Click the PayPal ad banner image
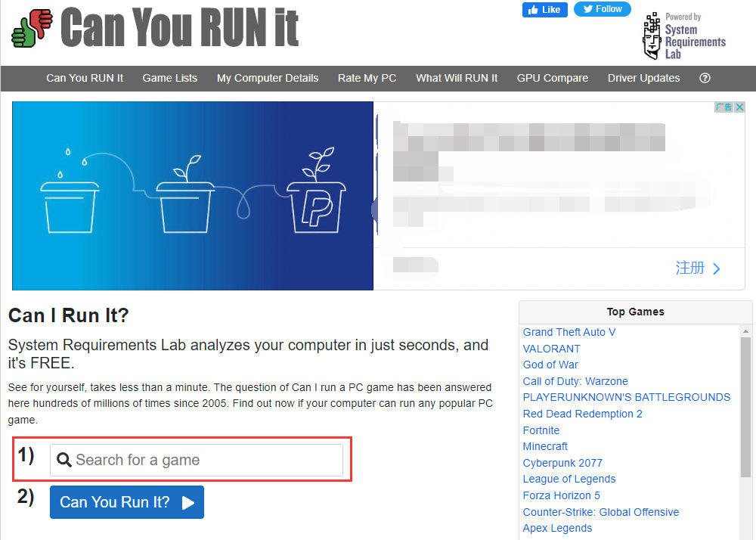Viewport: 756px width, 540px height. tap(193, 196)
